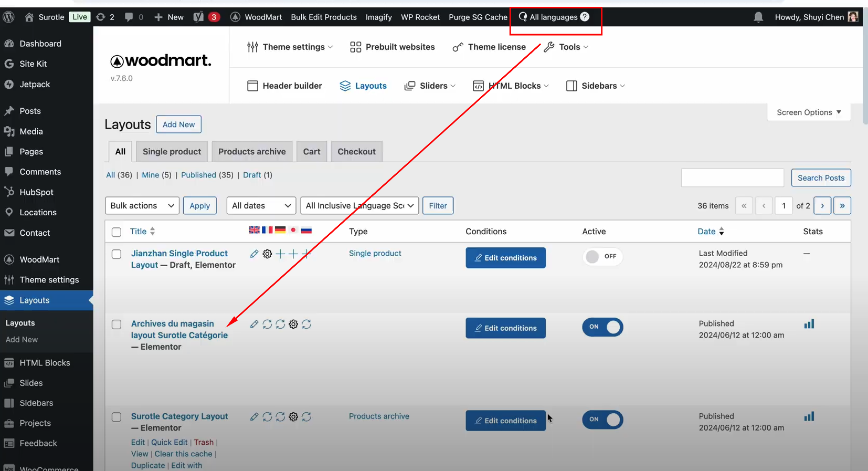This screenshot has width=868, height=471.
Task: Switch to the Single product tab
Action: [172, 151]
